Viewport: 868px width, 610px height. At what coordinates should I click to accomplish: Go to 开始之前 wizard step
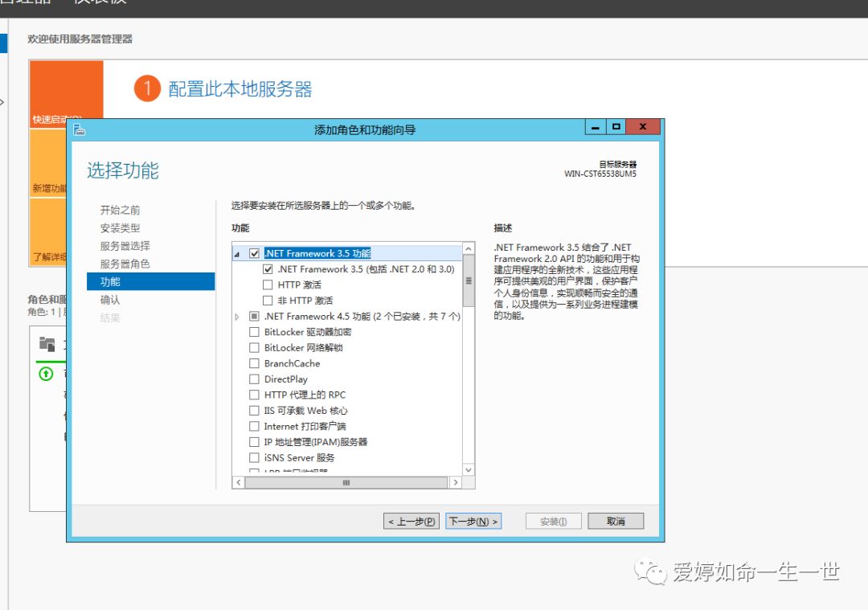pyautogui.click(x=120, y=210)
